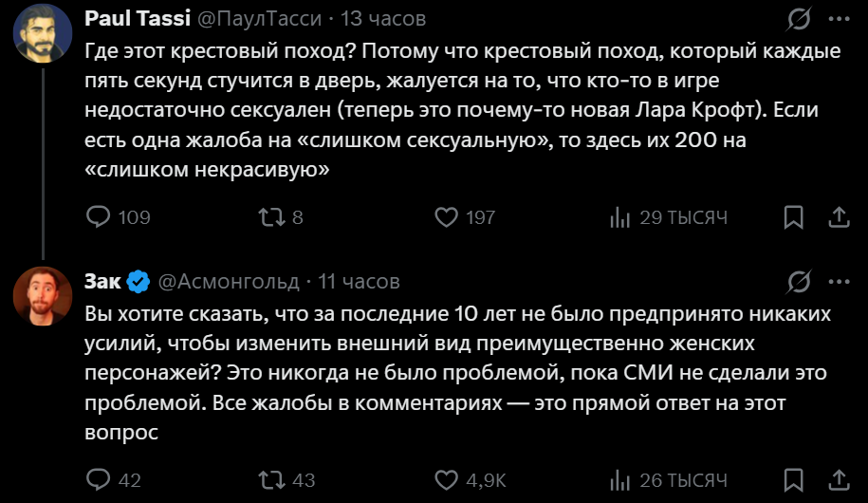
Task: Repost Paul Tassi's tweet
Action: click(x=270, y=217)
